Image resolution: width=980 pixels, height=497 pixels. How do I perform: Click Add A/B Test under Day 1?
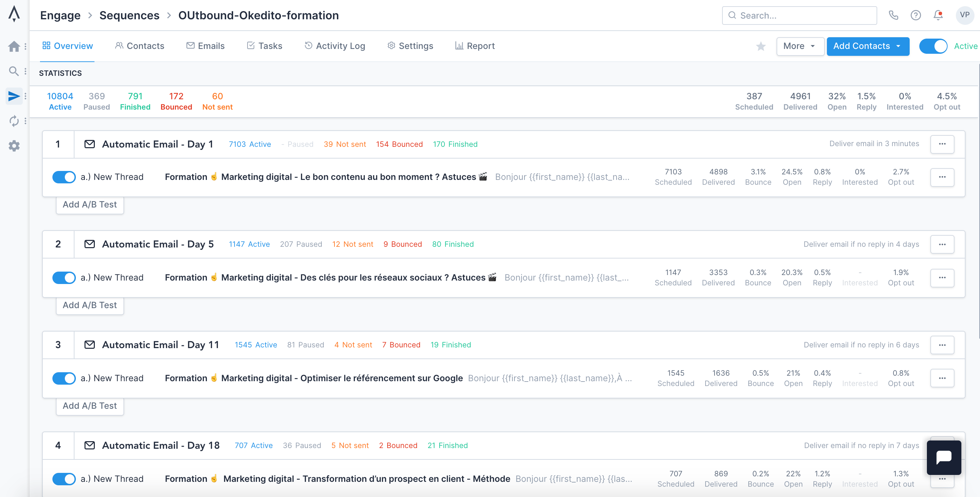(x=90, y=205)
